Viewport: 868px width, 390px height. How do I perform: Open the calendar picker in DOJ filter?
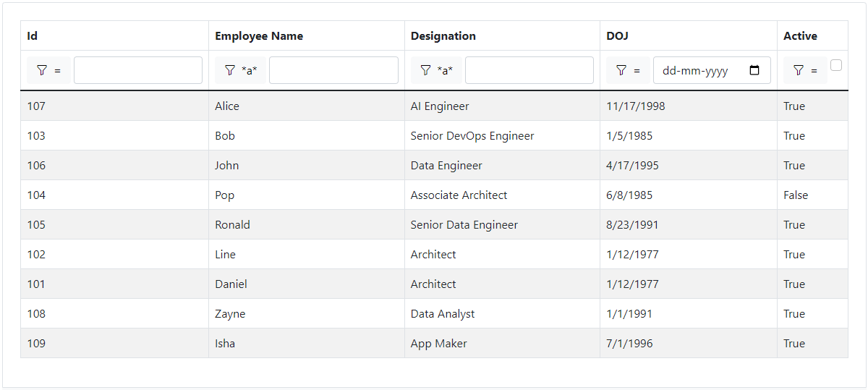[x=755, y=70]
